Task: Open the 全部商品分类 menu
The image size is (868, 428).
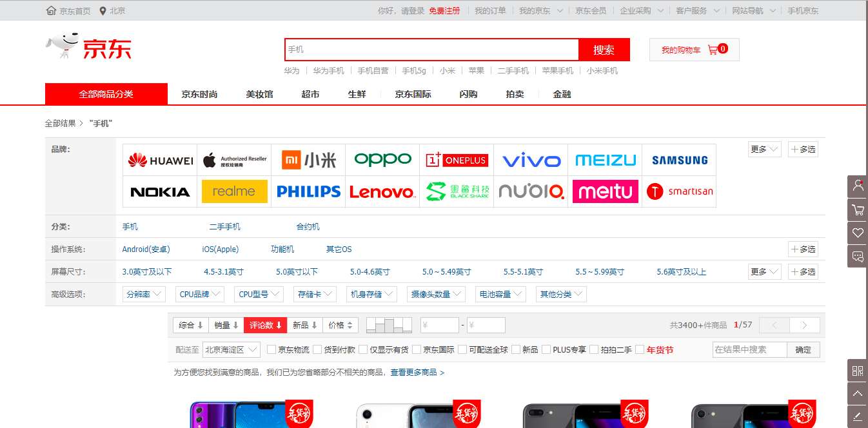Action: pyautogui.click(x=106, y=94)
